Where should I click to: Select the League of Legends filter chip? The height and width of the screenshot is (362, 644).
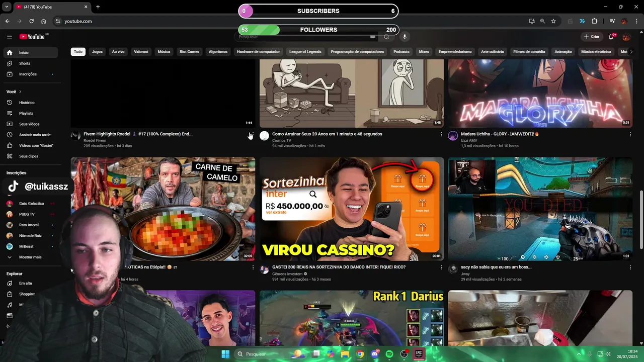point(305,52)
